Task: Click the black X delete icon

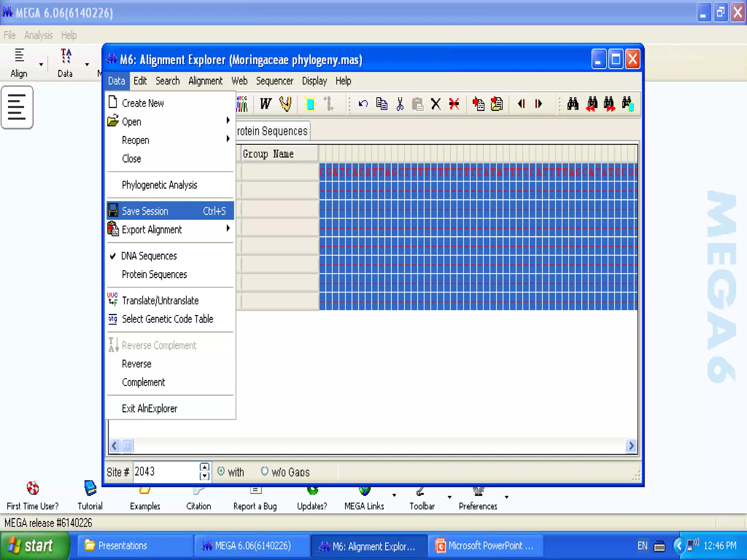Action: pos(436,104)
